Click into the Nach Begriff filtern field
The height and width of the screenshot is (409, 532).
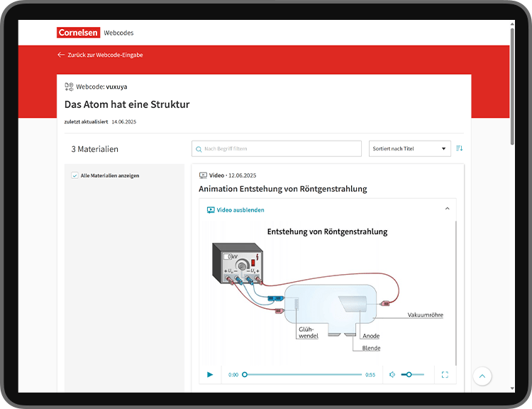(277, 149)
